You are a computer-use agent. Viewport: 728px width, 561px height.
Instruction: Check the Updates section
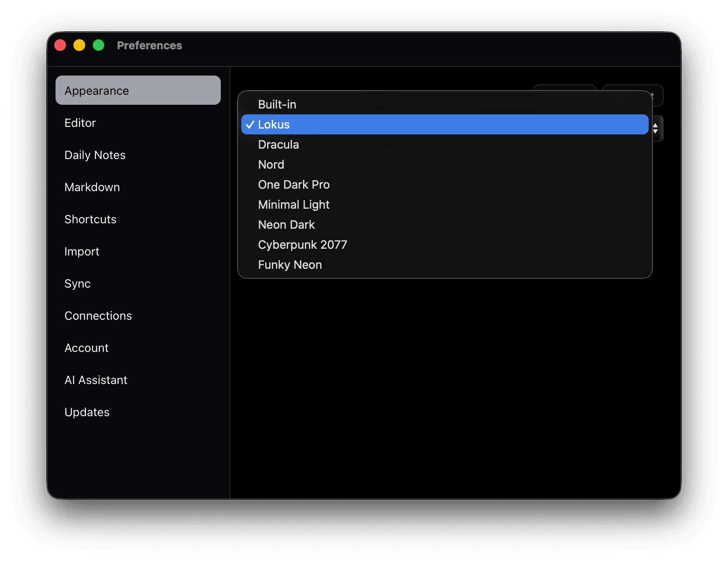[x=87, y=412]
